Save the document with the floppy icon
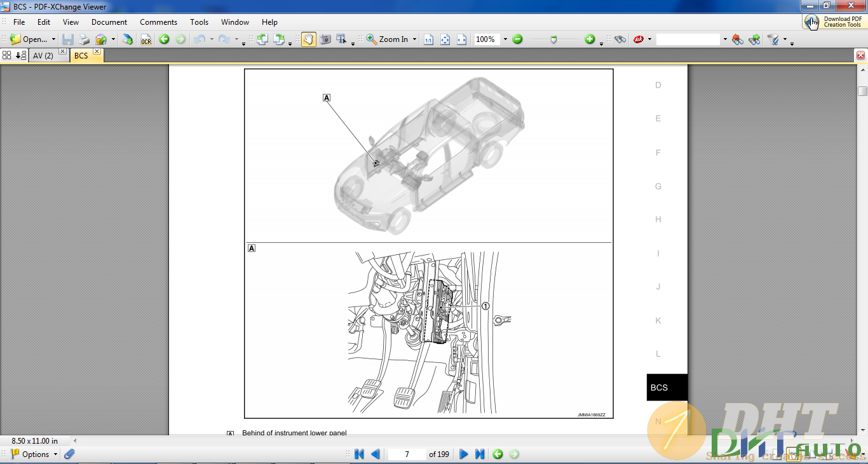 click(x=68, y=39)
